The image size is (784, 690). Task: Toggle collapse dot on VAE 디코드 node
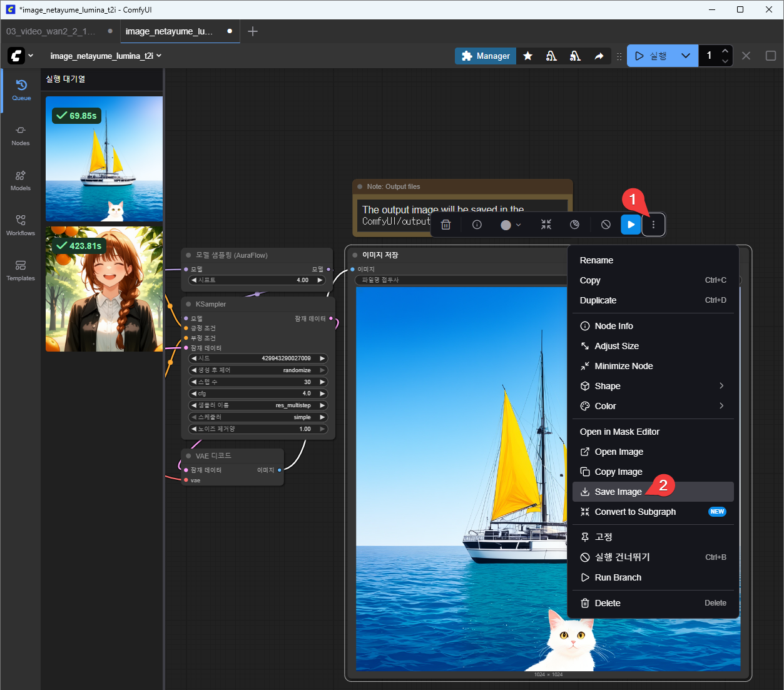tap(188, 456)
